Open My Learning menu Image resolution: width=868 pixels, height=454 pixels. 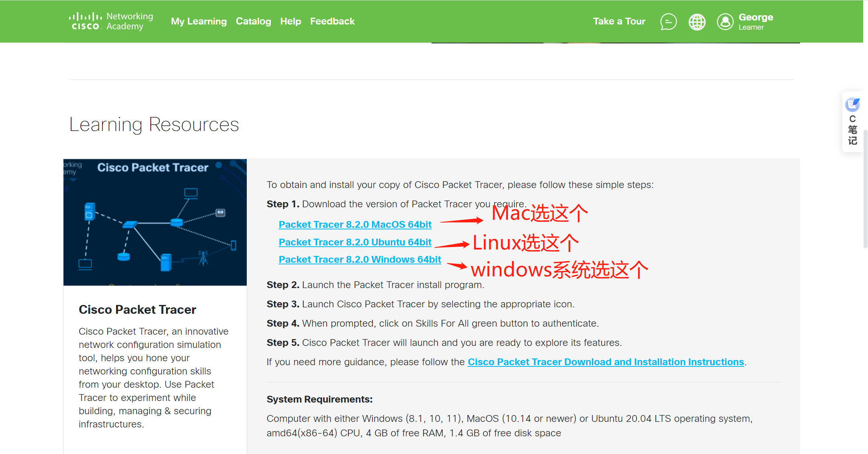click(199, 21)
